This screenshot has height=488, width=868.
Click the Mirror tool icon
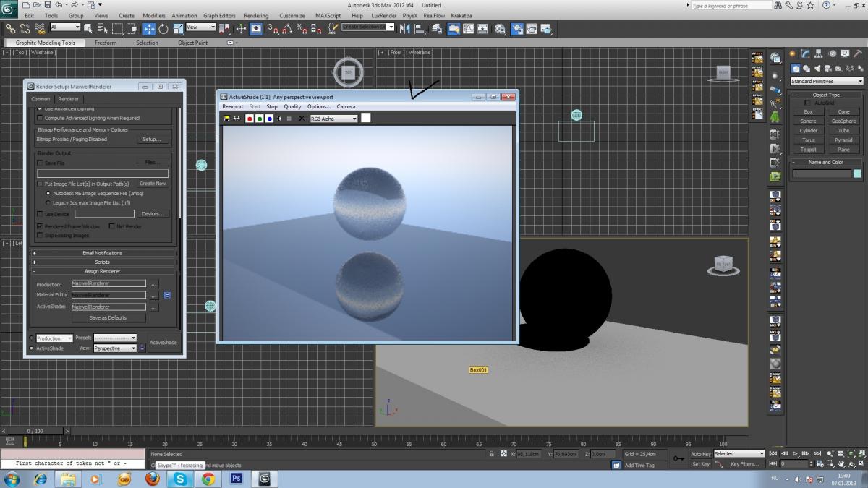coord(405,29)
